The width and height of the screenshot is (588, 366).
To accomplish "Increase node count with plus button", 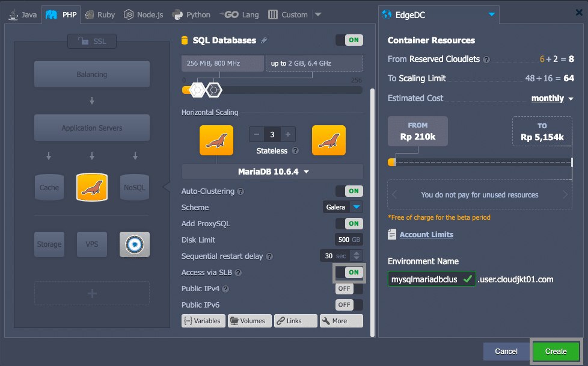I will (288, 134).
